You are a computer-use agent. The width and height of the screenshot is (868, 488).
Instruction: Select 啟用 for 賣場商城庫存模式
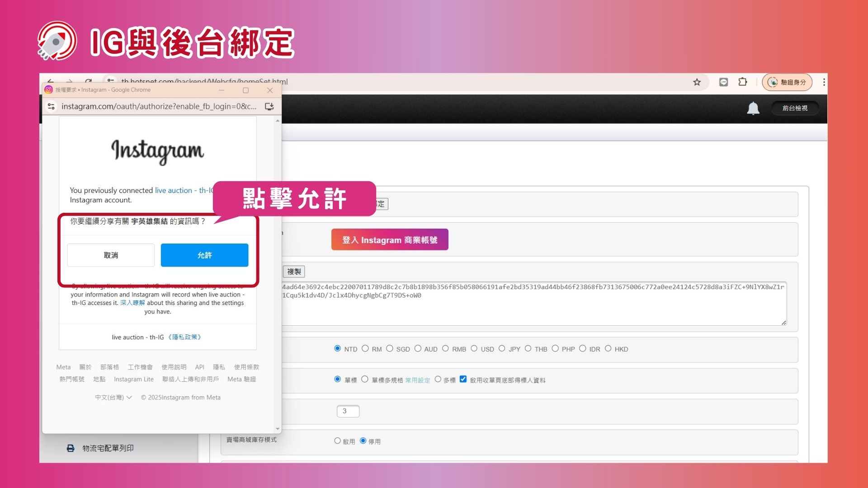click(x=337, y=441)
